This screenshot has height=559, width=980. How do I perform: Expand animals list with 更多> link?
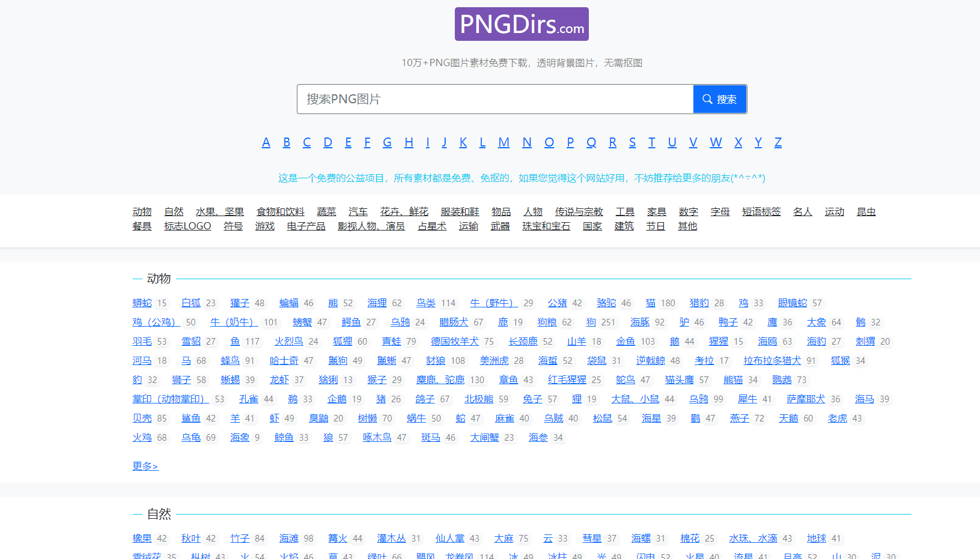[x=145, y=467]
